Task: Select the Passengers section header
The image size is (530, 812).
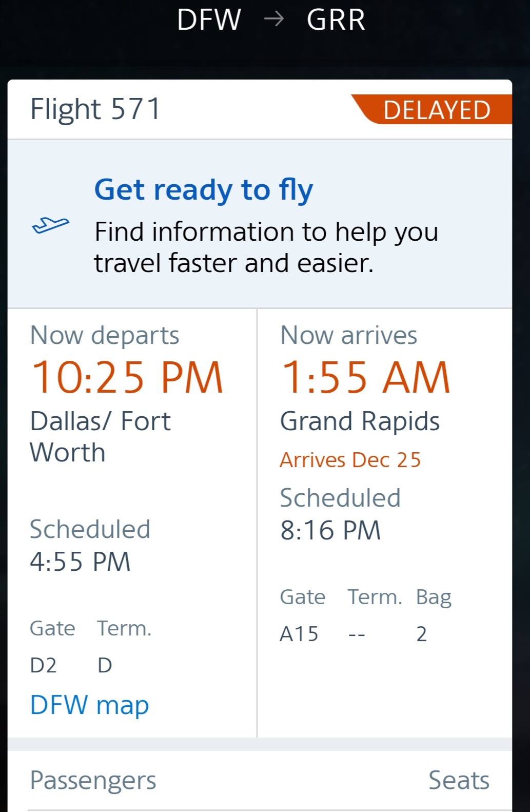Action: pyautogui.click(x=93, y=780)
